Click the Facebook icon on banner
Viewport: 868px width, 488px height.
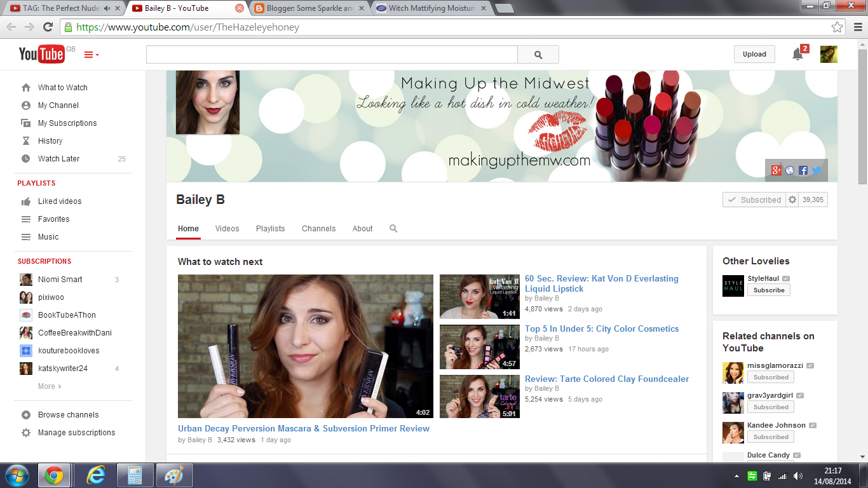point(803,170)
